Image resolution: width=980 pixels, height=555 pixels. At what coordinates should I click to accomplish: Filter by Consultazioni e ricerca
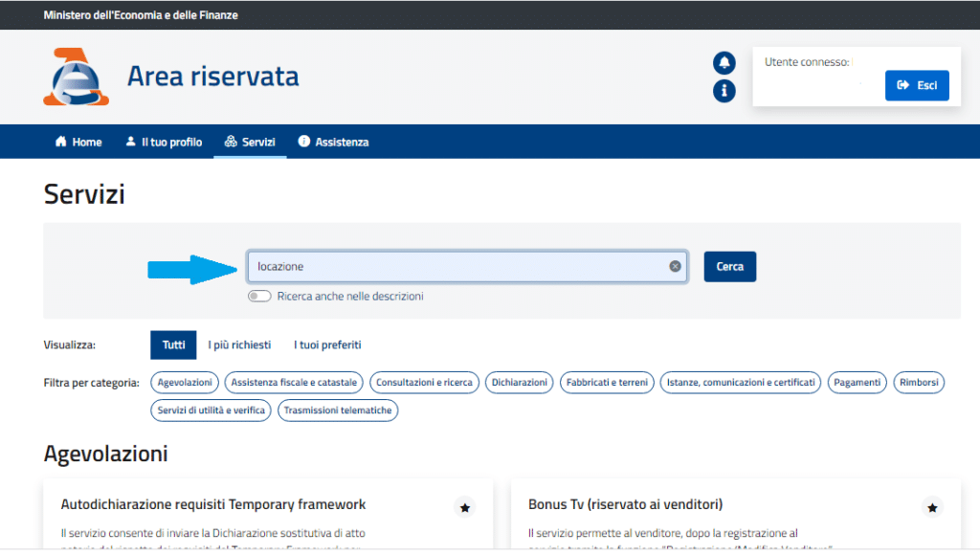click(x=424, y=383)
